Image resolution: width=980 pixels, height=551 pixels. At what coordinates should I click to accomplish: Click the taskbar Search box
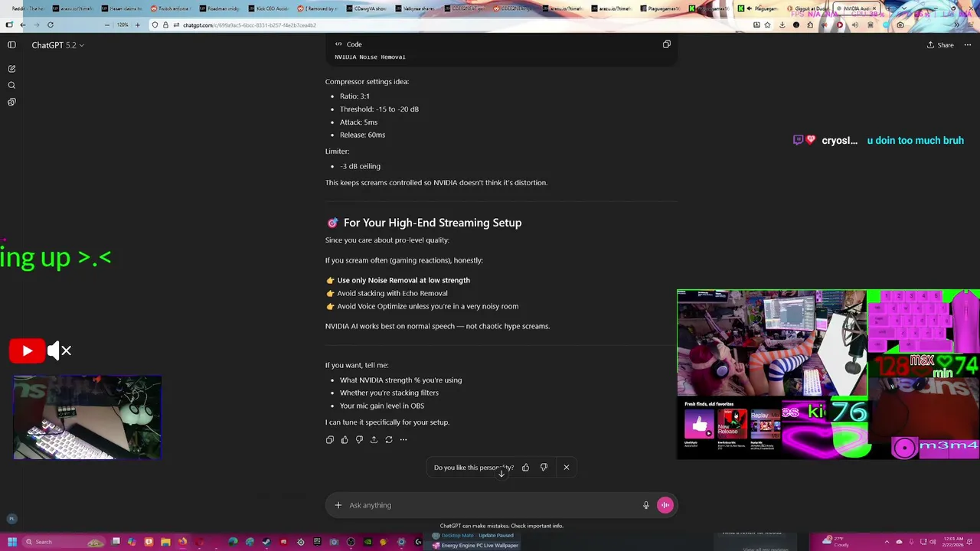pos(65,542)
